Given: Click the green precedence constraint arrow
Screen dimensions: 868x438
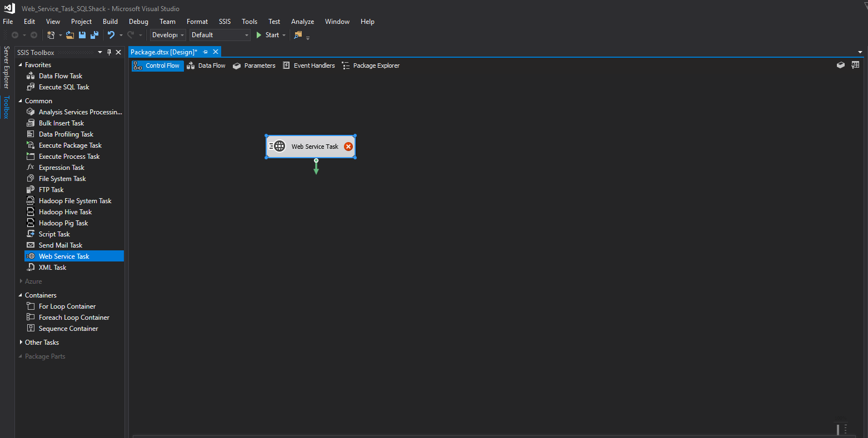Looking at the screenshot, I should (x=316, y=167).
